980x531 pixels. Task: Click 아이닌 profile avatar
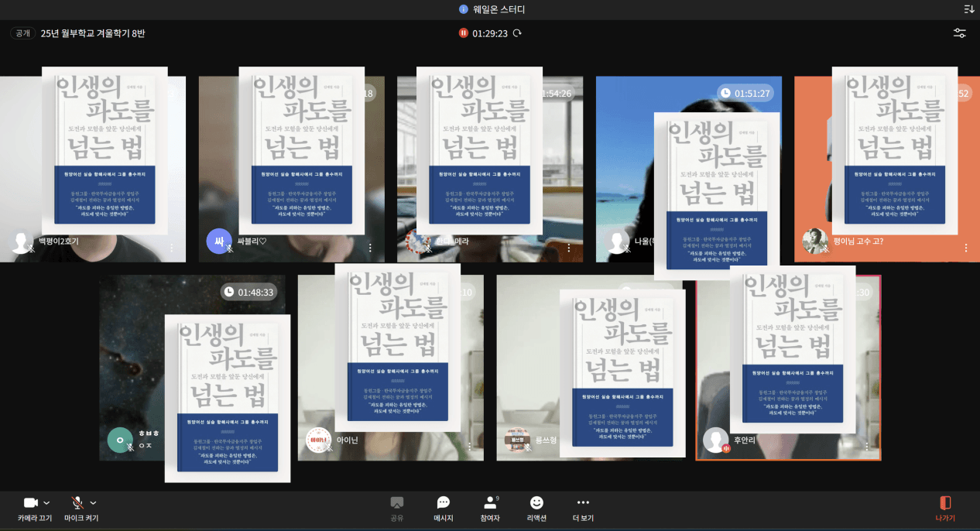(x=319, y=440)
